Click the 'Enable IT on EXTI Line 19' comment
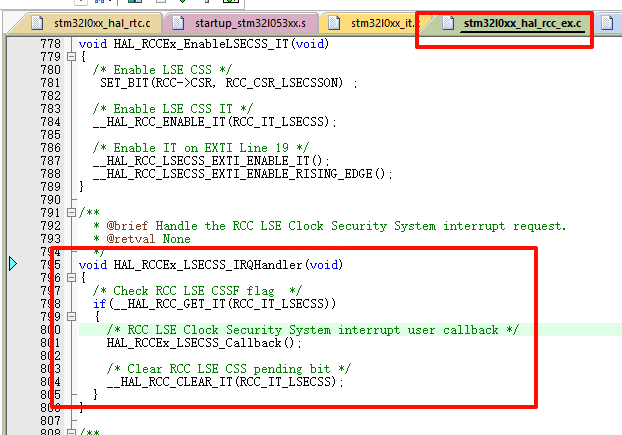 pyautogui.click(x=201, y=148)
